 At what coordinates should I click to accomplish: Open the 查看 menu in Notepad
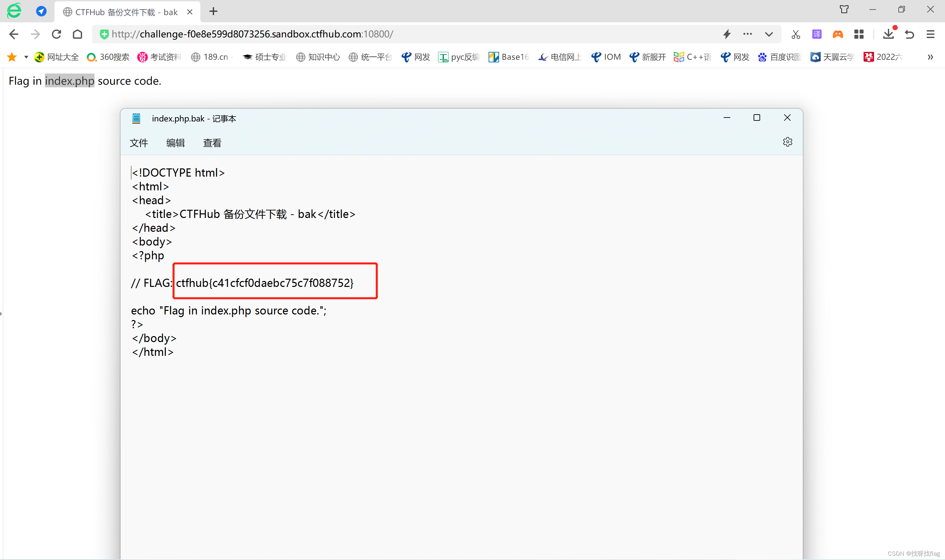click(x=212, y=143)
